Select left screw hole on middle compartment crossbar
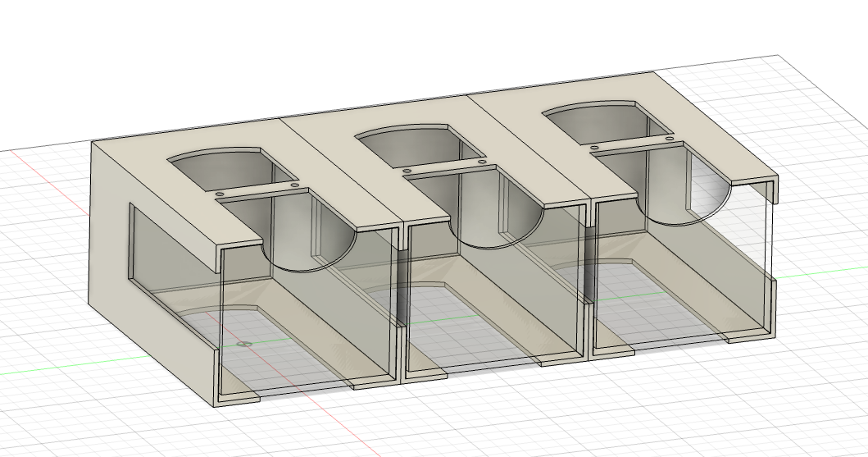868x457 pixels. [407, 171]
